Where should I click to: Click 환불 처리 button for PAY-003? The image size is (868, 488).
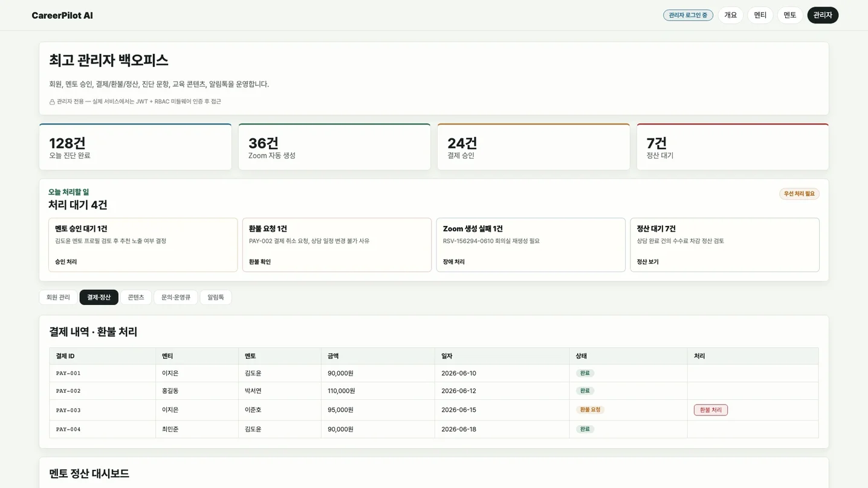710,410
